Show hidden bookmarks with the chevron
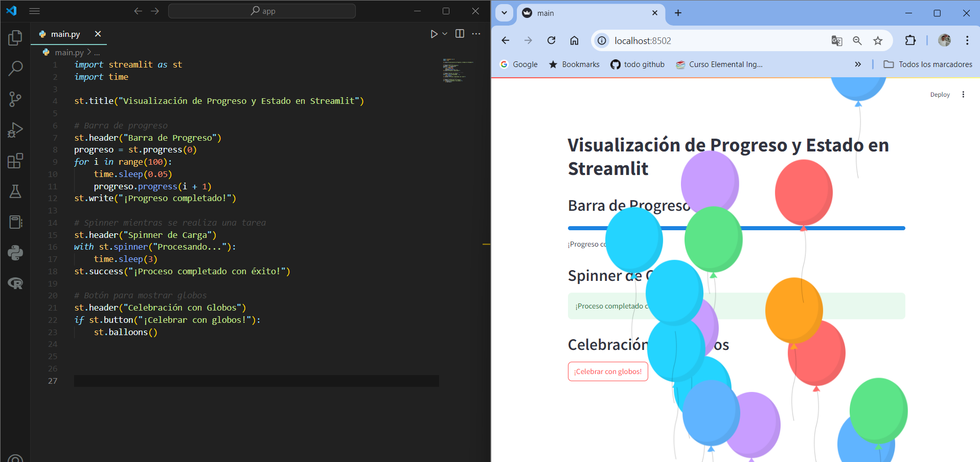This screenshot has width=980, height=462. [x=858, y=64]
